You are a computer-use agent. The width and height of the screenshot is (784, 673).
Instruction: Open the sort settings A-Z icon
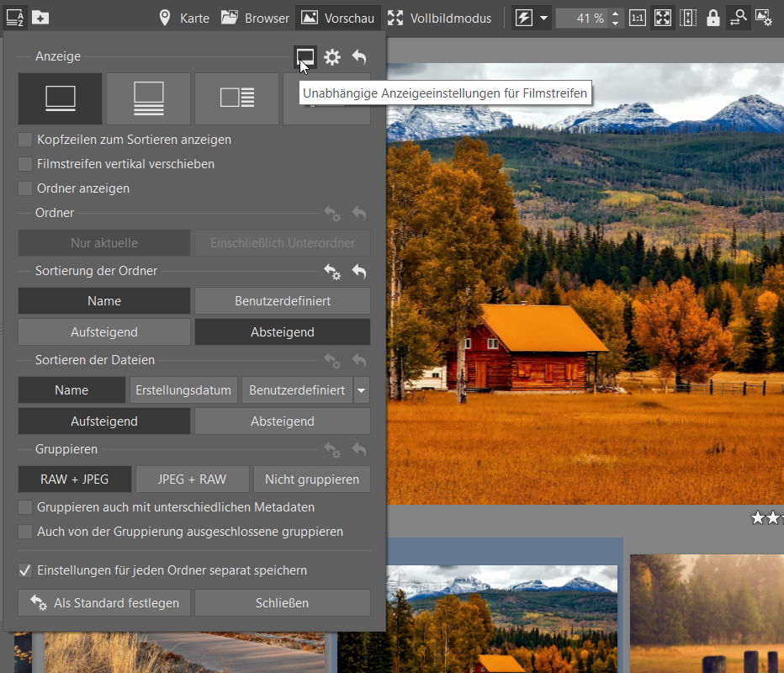point(15,18)
